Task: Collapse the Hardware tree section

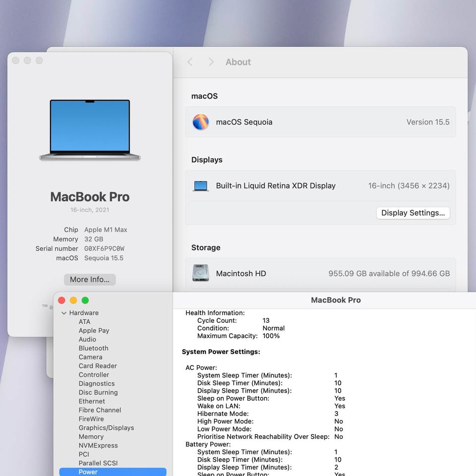Action: (x=64, y=313)
